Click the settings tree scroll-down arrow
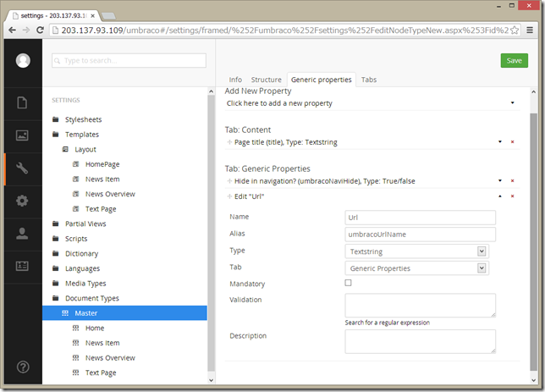Image resolution: width=545 pixels, height=392 pixels. coord(211,380)
